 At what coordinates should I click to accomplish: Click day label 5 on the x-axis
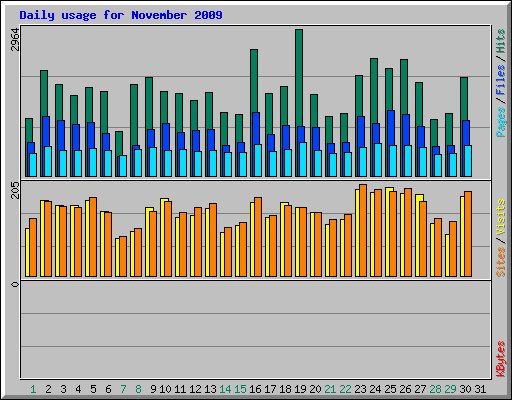pyautogui.click(x=93, y=389)
